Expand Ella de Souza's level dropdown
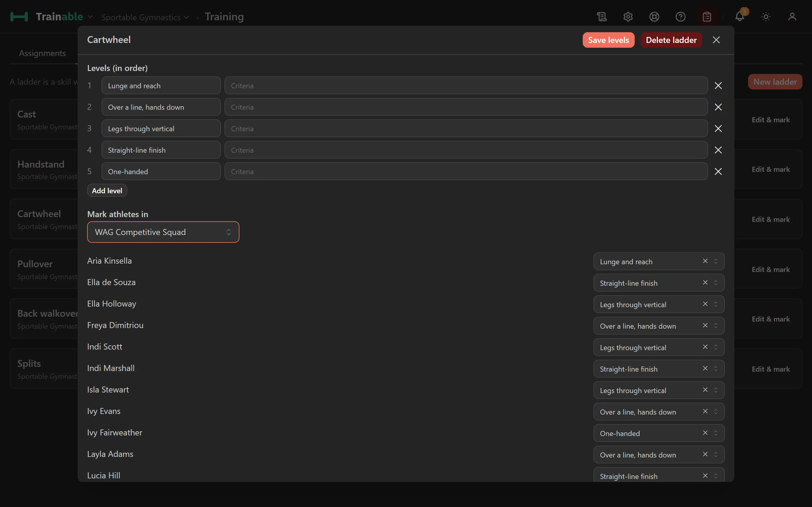 click(x=716, y=283)
